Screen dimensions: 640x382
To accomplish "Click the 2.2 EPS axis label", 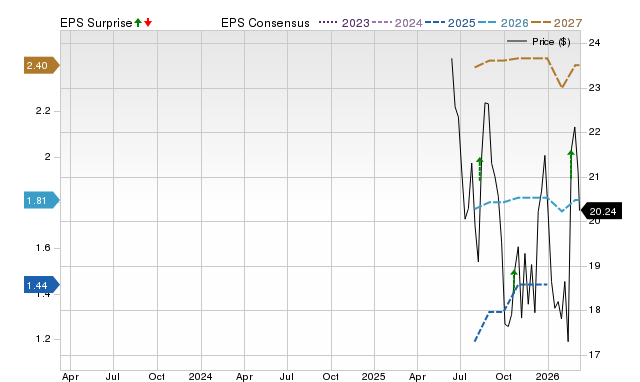I will pyautogui.click(x=43, y=111).
